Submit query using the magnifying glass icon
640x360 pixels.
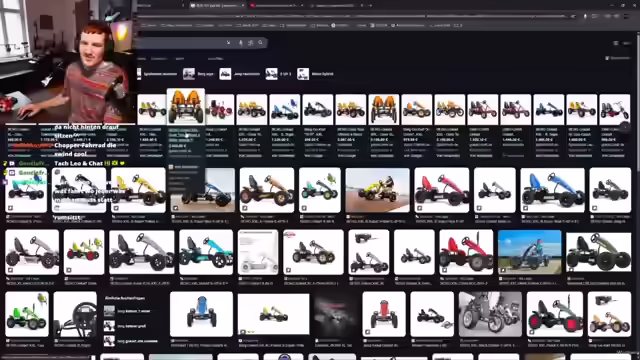260,42
